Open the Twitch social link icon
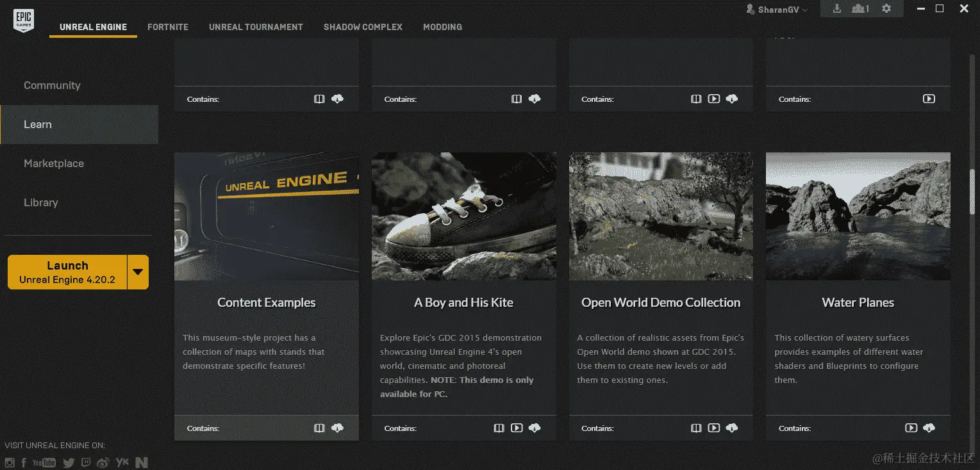 (86, 462)
